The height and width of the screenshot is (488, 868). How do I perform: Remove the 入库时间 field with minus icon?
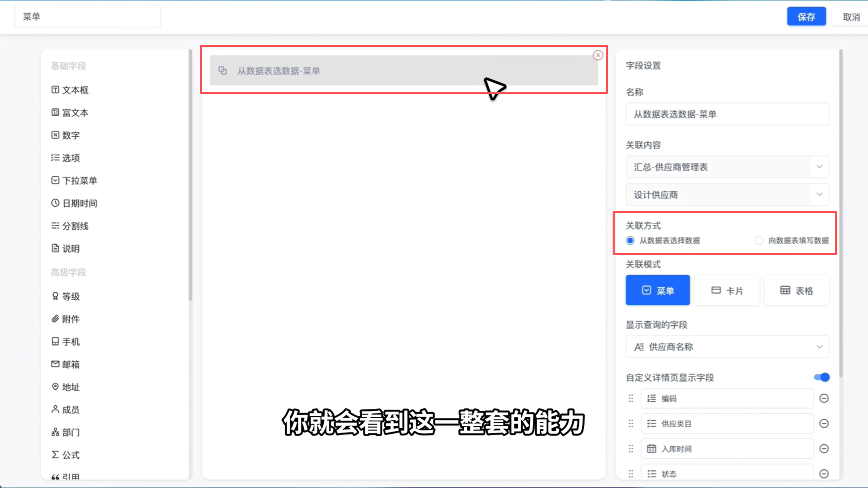click(824, 449)
